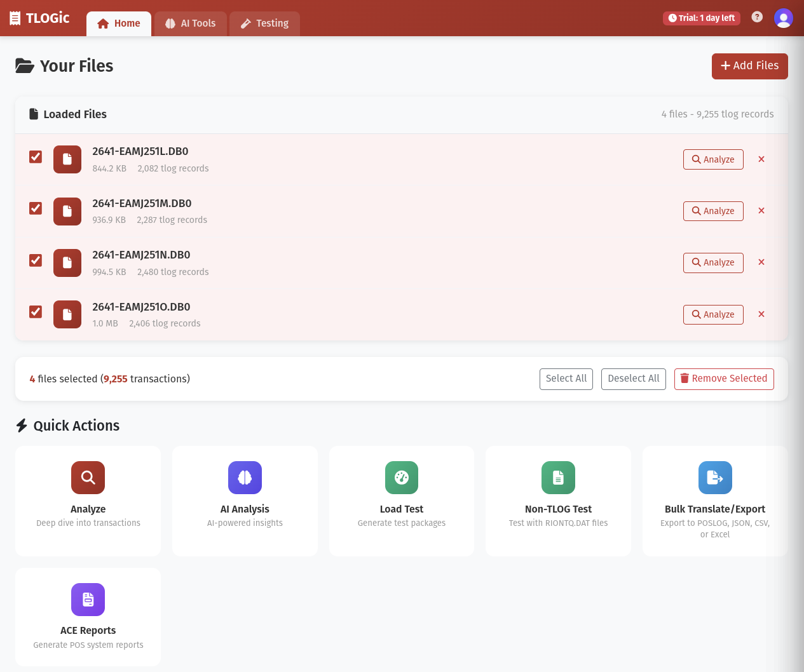Click the TLOGic app logo icon
Image resolution: width=804 pixels, height=672 pixels.
[x=15, y=18]
